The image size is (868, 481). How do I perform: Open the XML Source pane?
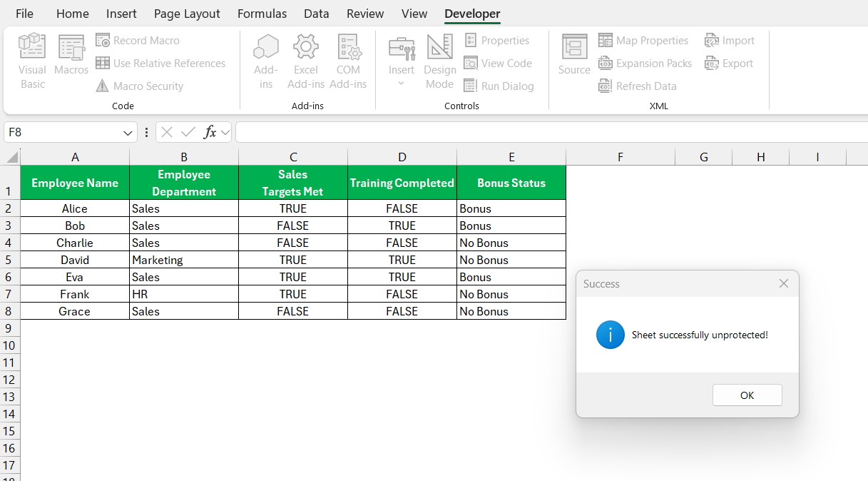(x=574, y=56)
